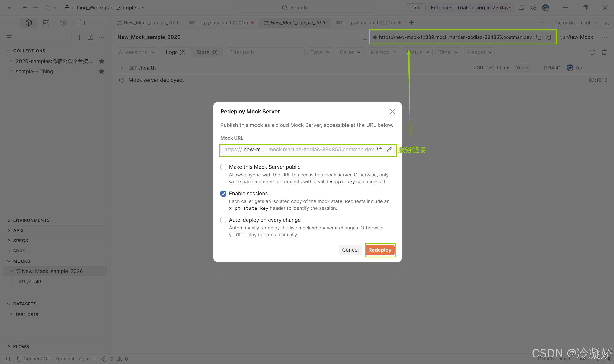614x364 pixels.
Task: Clear logs with the trash icon
Action: click(x=604, y=52)
